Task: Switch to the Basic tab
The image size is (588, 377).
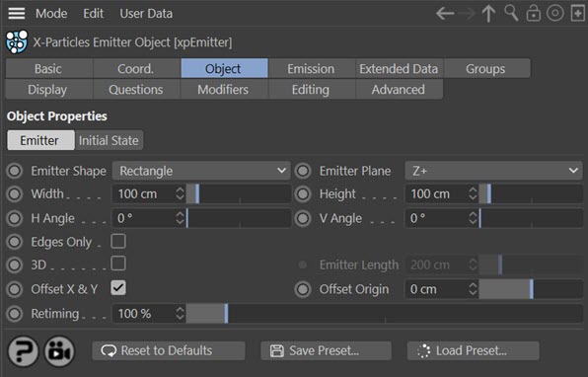Action: [x=48, y=69]
